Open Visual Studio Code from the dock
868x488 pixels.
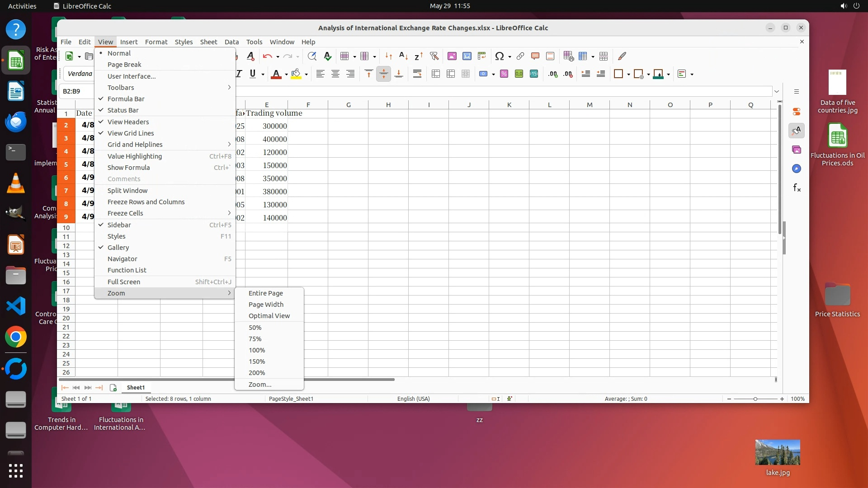tap(16, 306)
